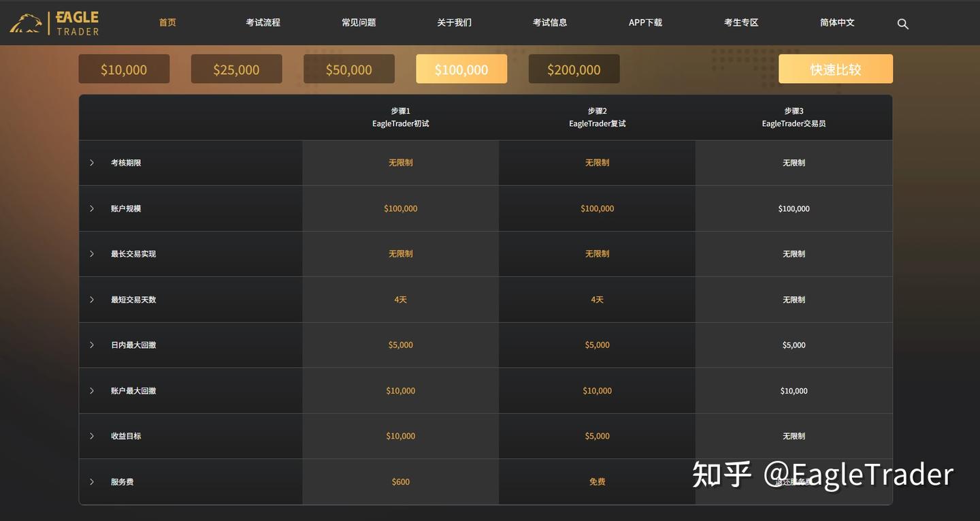Image resolution: width=980 pixels, height=521 pixels.
Task: Select the $200,000 account size tab
Action: [x=574, y=69]
